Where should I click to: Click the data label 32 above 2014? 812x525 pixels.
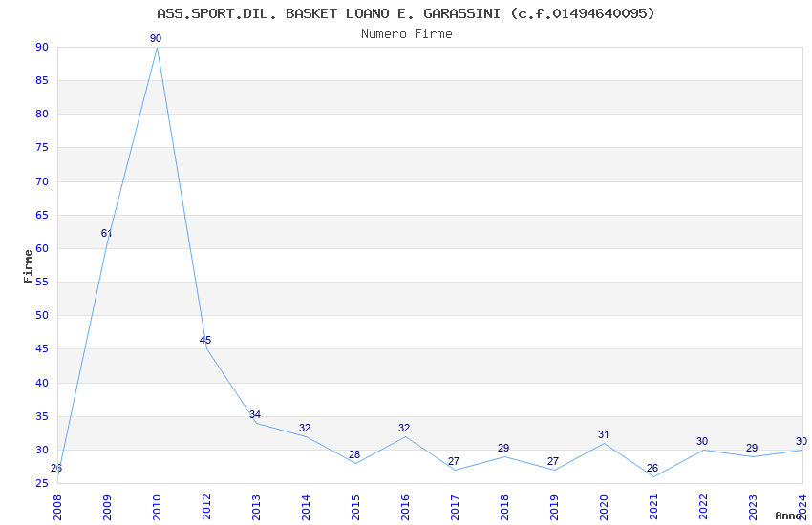pos(305,428)
